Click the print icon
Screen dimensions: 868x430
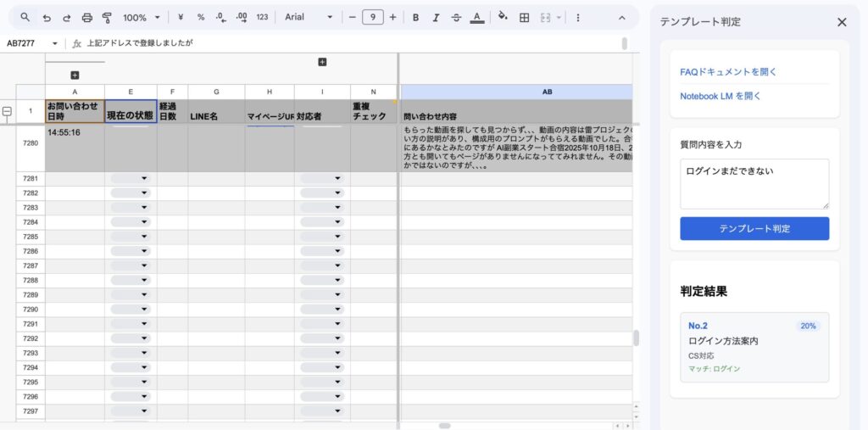point(86,17)
